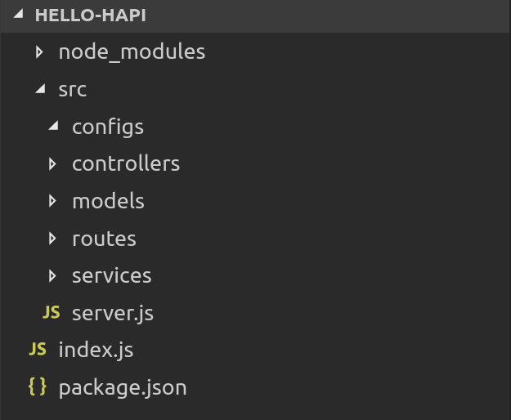Click the braces icon beside package.json
Image resolution: width=511 pixels, height=420 pixels.
click(x=38, y=386)
